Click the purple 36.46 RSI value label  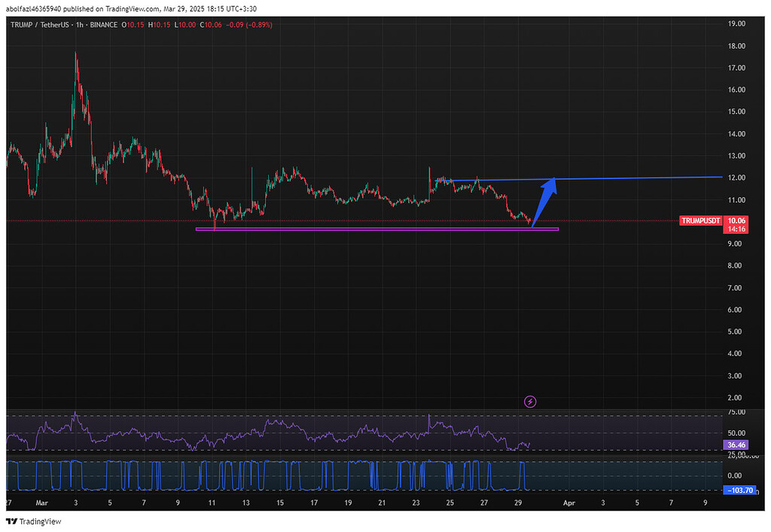(735, 445)
